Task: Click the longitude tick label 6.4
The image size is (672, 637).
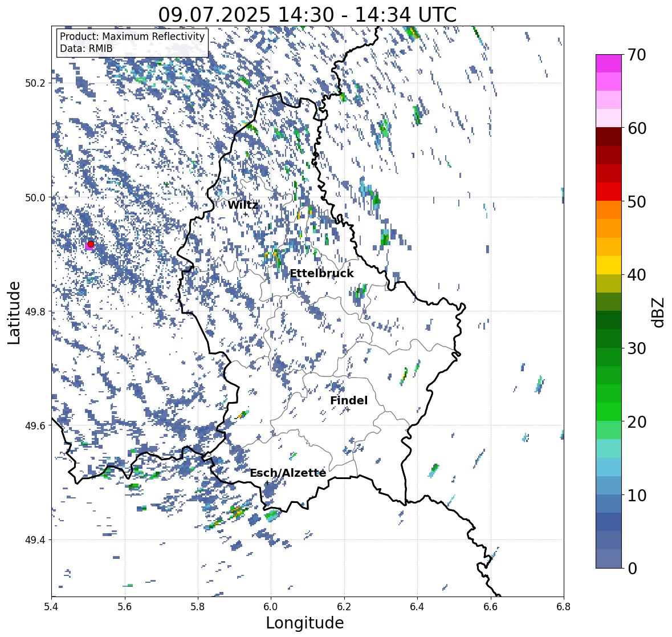Action: click(x=417, y=606)
